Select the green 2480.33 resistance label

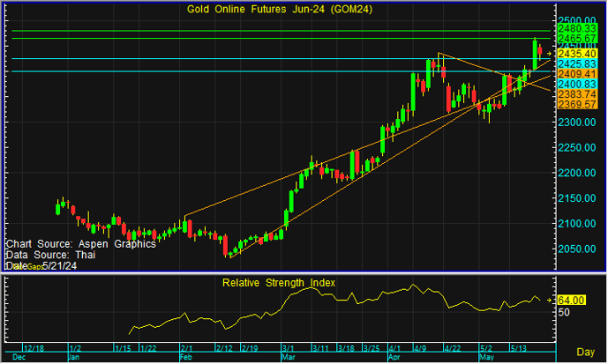coord(577,28)
